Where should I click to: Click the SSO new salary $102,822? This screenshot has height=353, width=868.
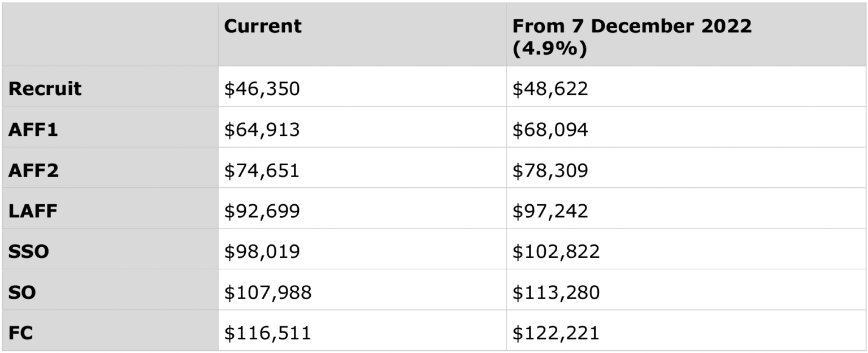pos(556,252)
